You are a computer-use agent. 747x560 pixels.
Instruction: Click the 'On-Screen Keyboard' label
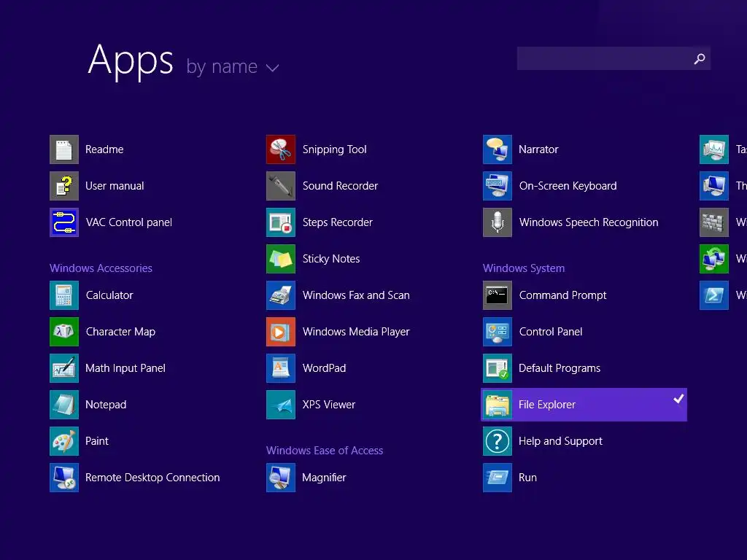pos(568,186)
